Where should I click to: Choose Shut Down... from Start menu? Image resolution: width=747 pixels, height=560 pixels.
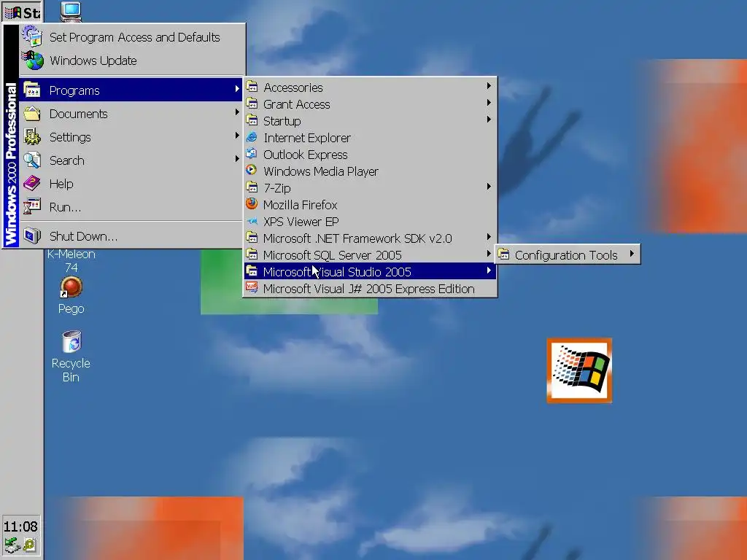click(131, 236)
